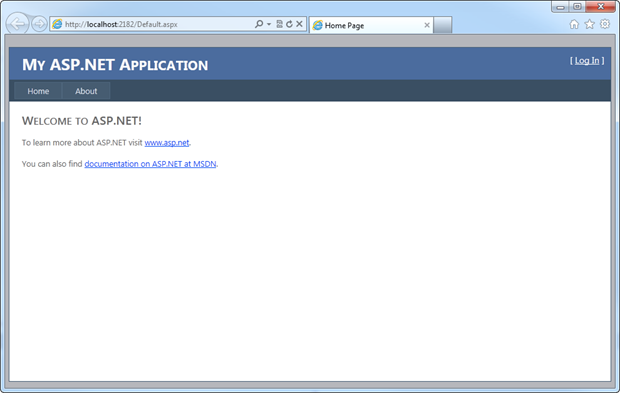
Task: Click the My ASP.NET Application title
Action: point(115,65)
